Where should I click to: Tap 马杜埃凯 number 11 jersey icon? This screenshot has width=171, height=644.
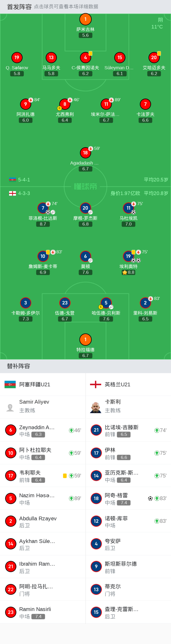[128, 208]
